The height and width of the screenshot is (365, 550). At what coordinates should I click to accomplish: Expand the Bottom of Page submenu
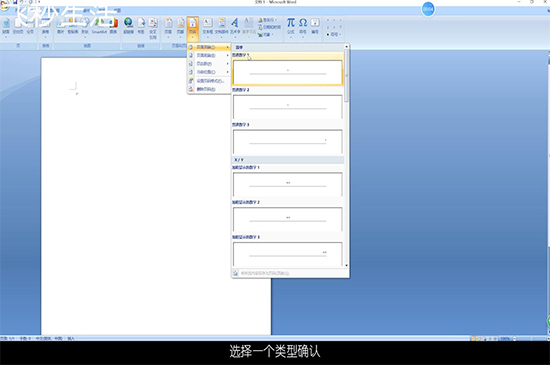pyautogui.click(x=209, y=55)
